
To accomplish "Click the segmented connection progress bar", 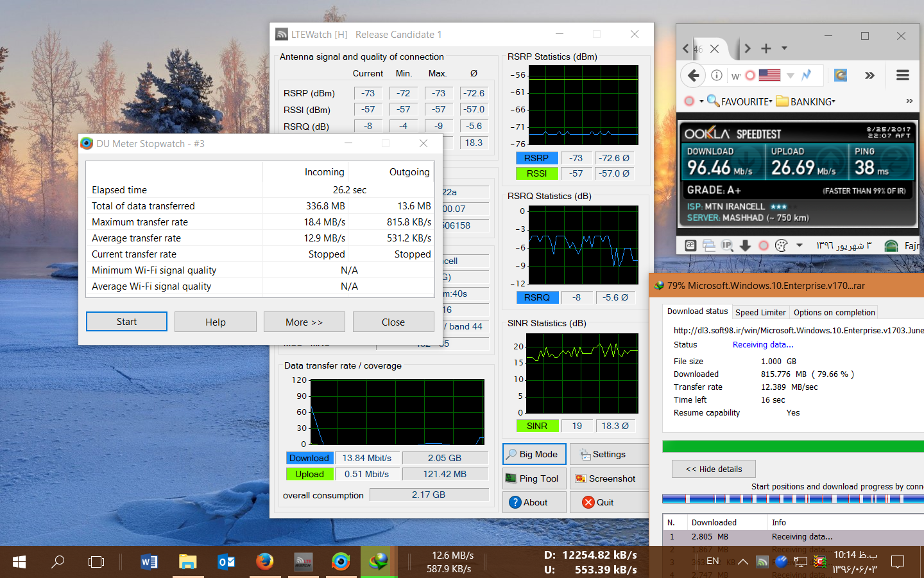I will pos(793,499).
